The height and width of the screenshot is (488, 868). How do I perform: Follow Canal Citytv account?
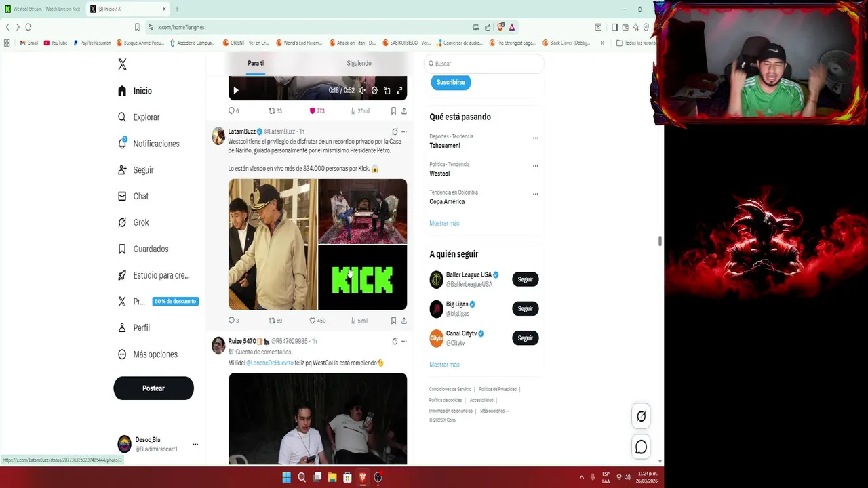526,338
